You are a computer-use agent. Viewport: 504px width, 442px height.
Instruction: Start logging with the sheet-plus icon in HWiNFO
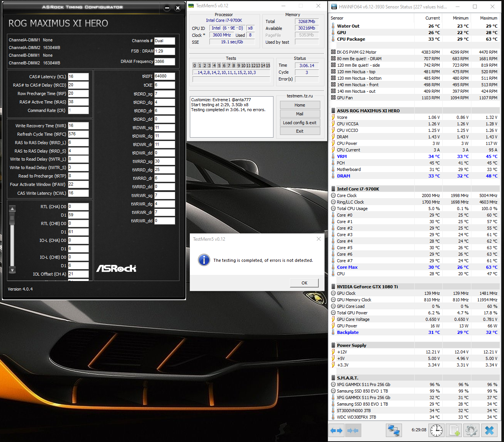[x=454, y=430]
